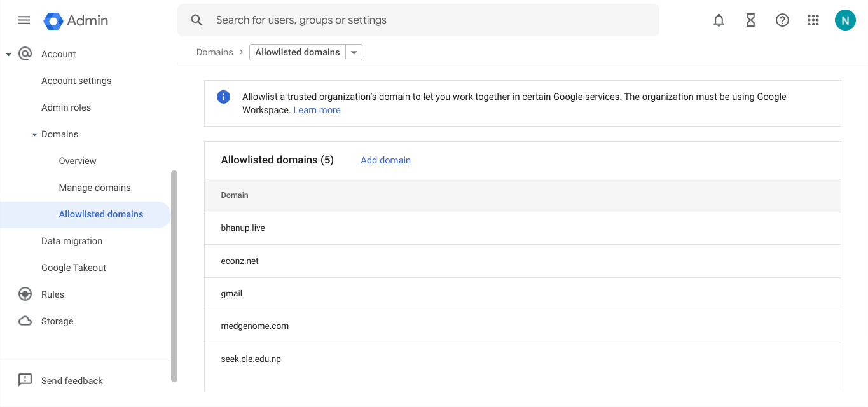Open the help question mark icon

(x=782, y=20)
